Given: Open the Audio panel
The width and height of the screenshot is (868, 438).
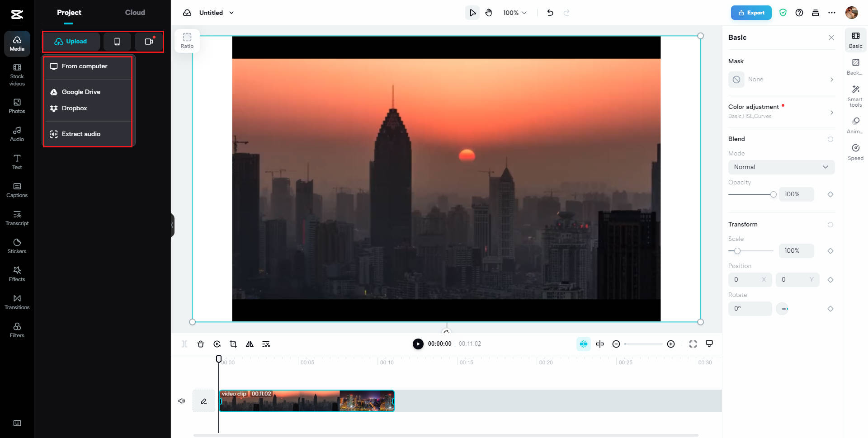Looking at the screenshot, I should [17, 134].
